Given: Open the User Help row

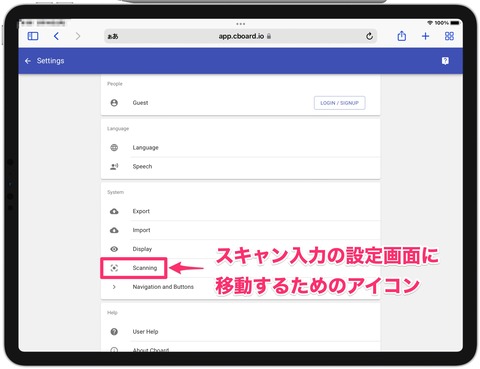Looking at the screenshot, I should click(240, 332).
